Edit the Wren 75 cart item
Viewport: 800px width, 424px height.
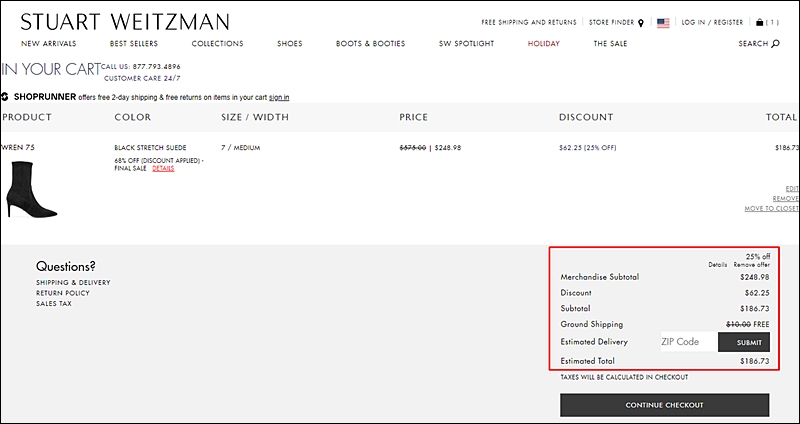coord(792,188)
